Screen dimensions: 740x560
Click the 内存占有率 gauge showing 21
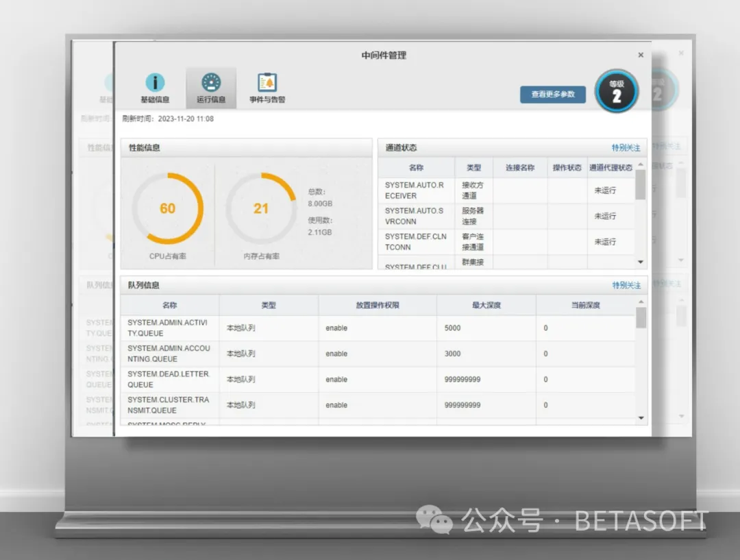(261, 208)
